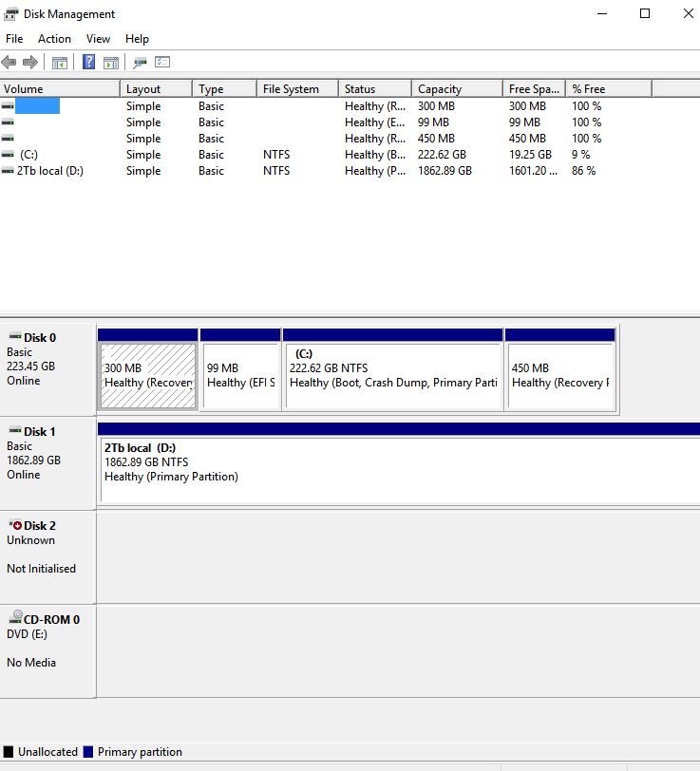Click the red-marked Disk 2 icon
The image size is (700, 771).
click(15, 525)
